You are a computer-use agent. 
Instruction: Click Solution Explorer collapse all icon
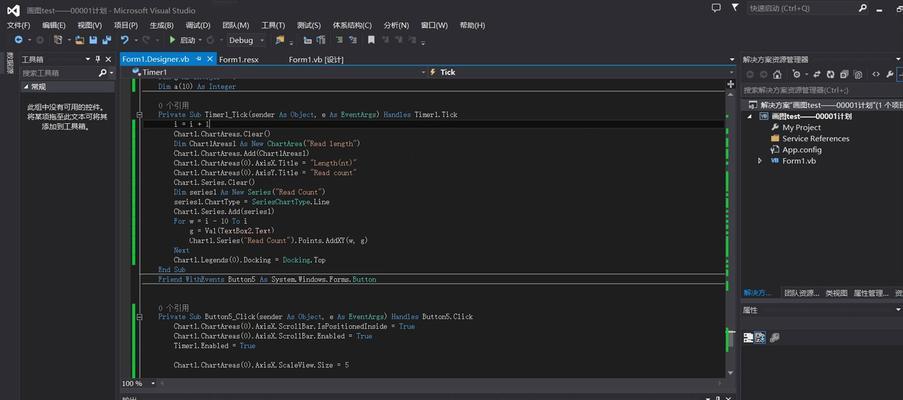[x=844, y=74]
